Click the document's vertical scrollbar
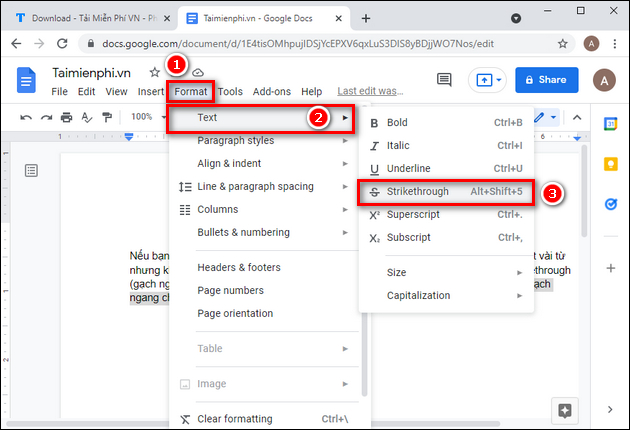Screen dimensions: 630x430 point(584,192)
